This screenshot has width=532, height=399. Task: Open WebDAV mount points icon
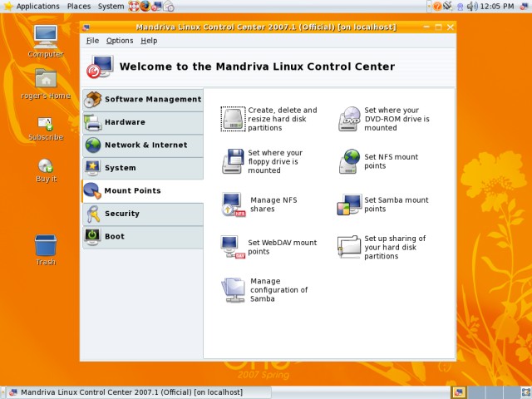(x=234, y=247)
